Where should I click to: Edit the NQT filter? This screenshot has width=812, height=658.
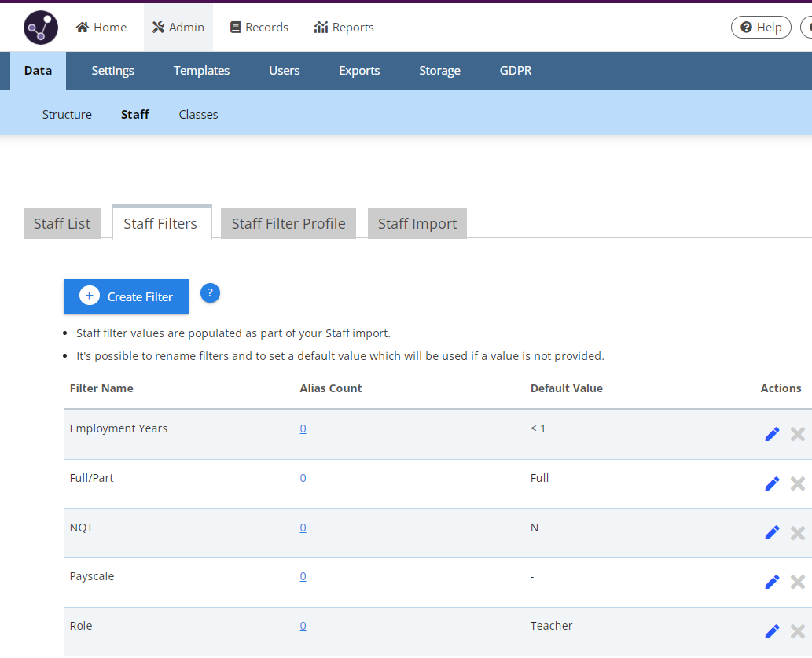[772, 533]
